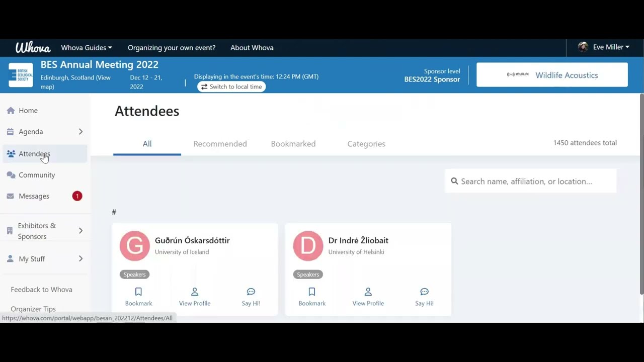Switch to the Categories tab
Image resolution: width=644 pixels, height=362 pixels.
tap(366, 144)
